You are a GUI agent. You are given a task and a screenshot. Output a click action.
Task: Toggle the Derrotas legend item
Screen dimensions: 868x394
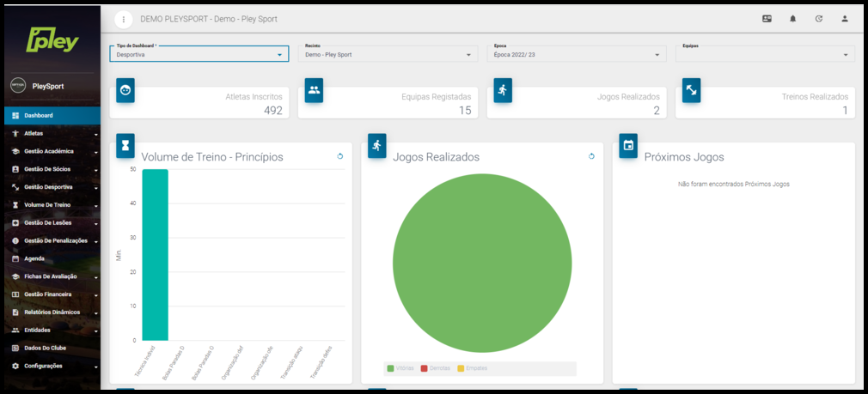435,368
